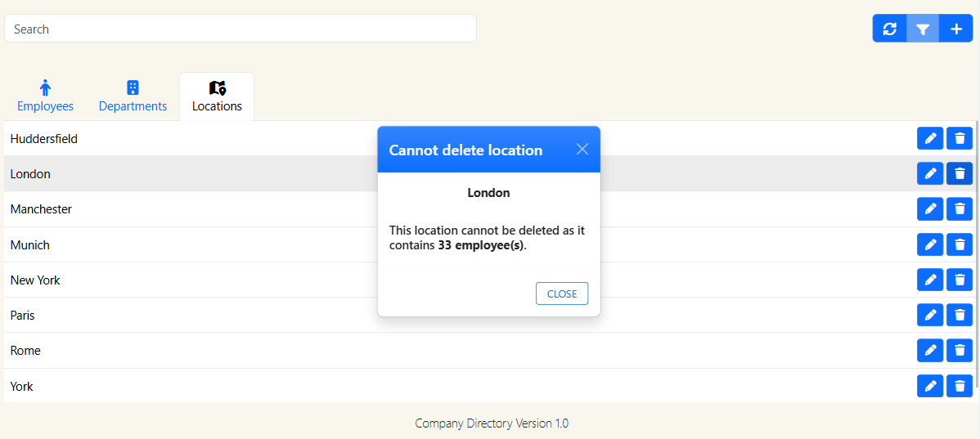
Task: Delete Paris with the trash icon
Action: [x=960, y=316]
